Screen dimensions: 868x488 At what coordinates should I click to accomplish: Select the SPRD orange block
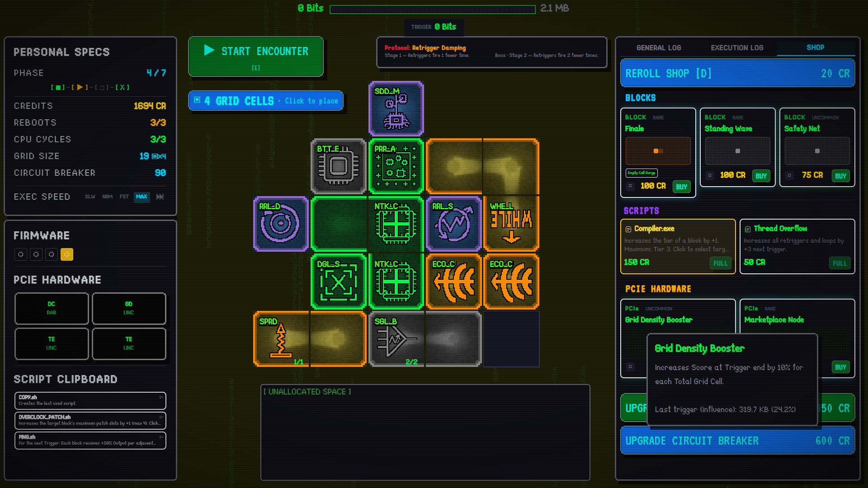coord(310,339)
